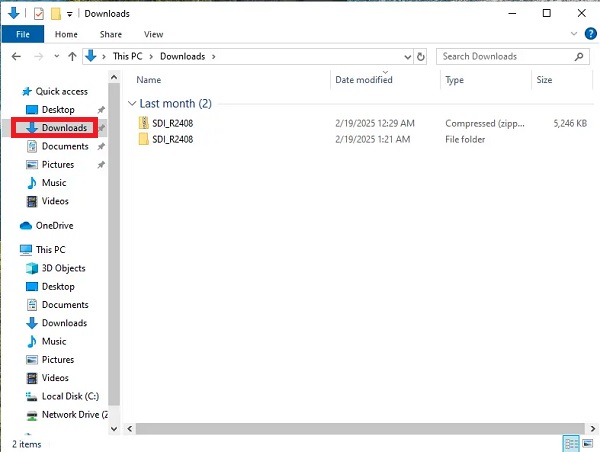This screenshot has height=452, width=600.
Task: Open Documents under This PC
Action: click(x=65, y=305)
